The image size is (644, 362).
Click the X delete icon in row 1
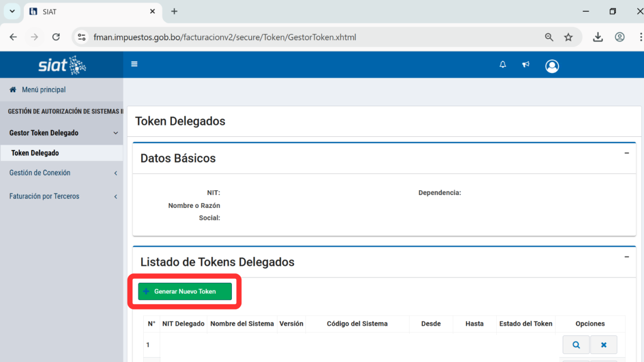[x=603, y=345]
